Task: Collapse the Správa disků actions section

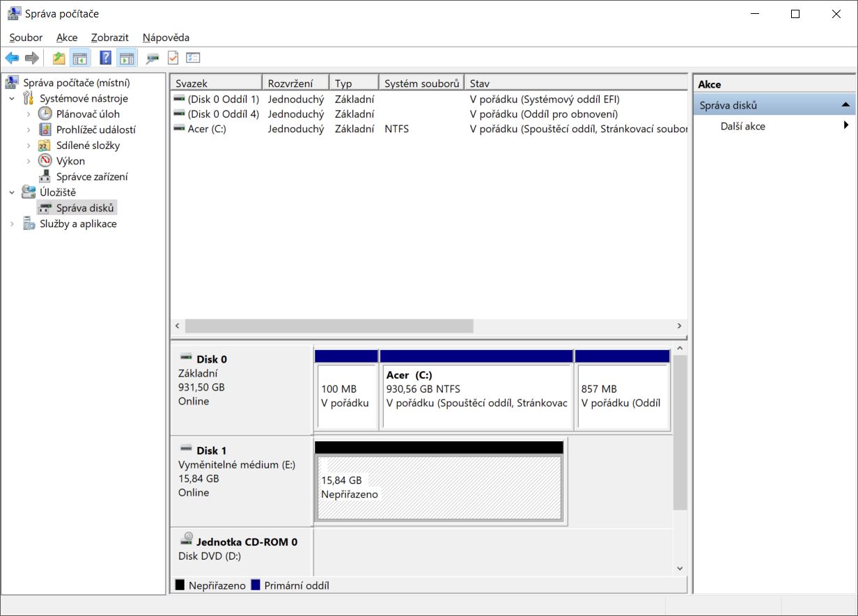Action: 845,105
